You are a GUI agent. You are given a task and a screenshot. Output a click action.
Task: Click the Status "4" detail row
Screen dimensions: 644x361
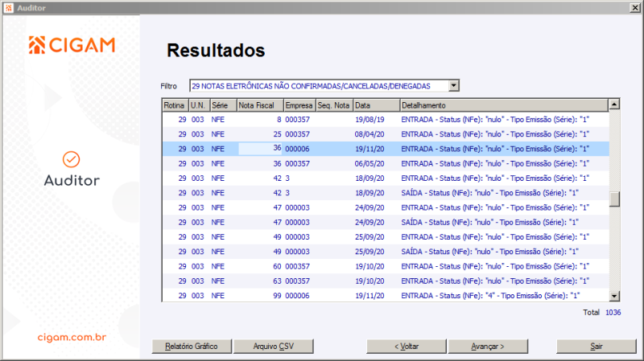(x=490, y=296)
